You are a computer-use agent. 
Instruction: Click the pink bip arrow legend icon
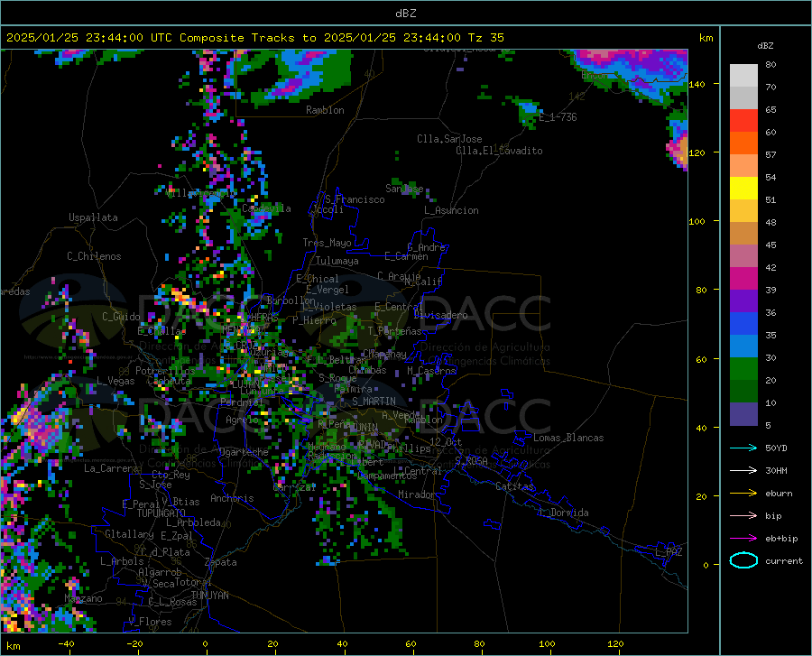pyautogui.click(x=743, y=516)
